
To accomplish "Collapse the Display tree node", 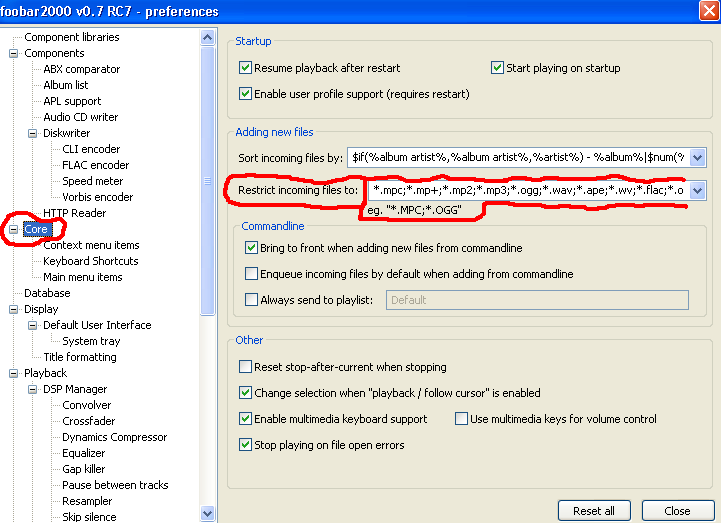I will click(x=14, y=309).
